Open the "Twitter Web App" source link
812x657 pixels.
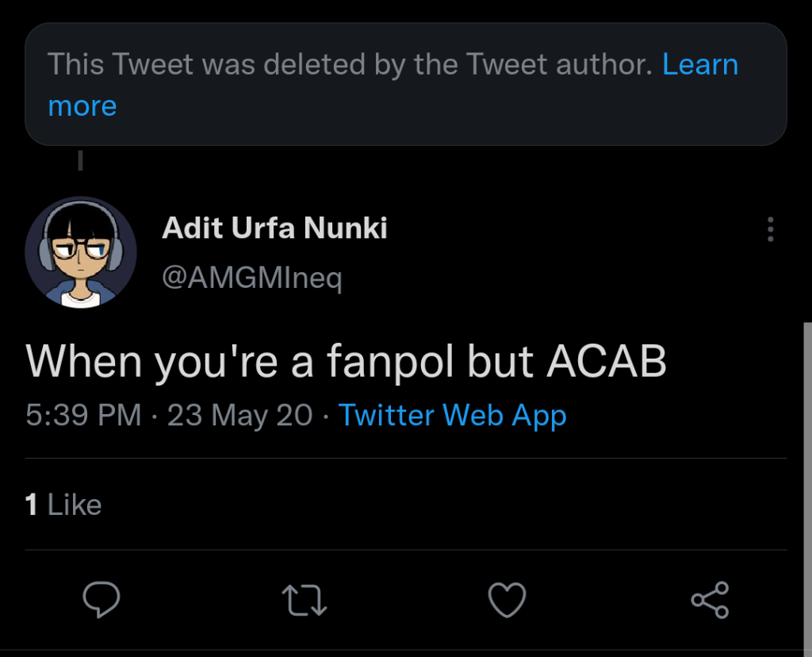coord(452,415)
